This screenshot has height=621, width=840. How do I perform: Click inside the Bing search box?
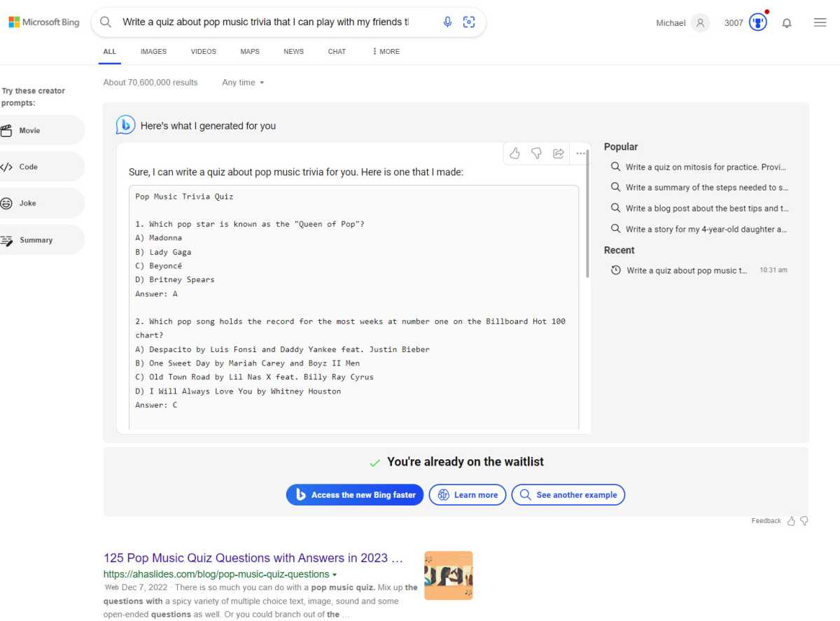tap(266, 22)
